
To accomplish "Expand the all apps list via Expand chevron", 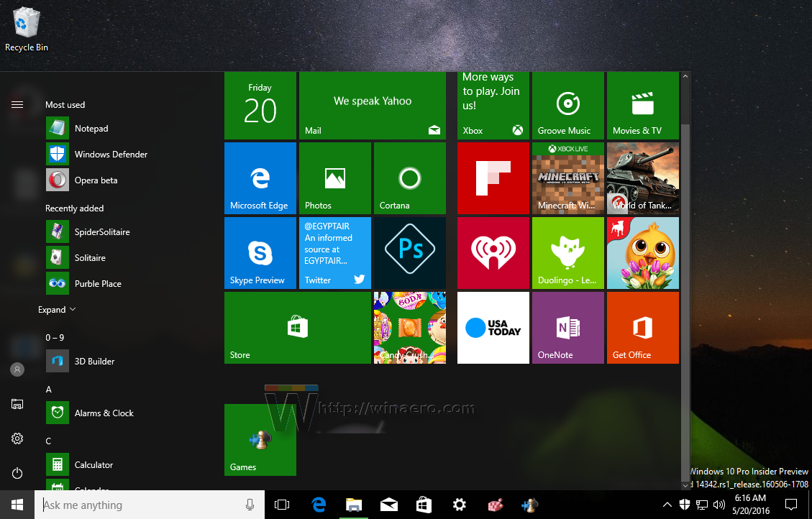I will (52, 309).
